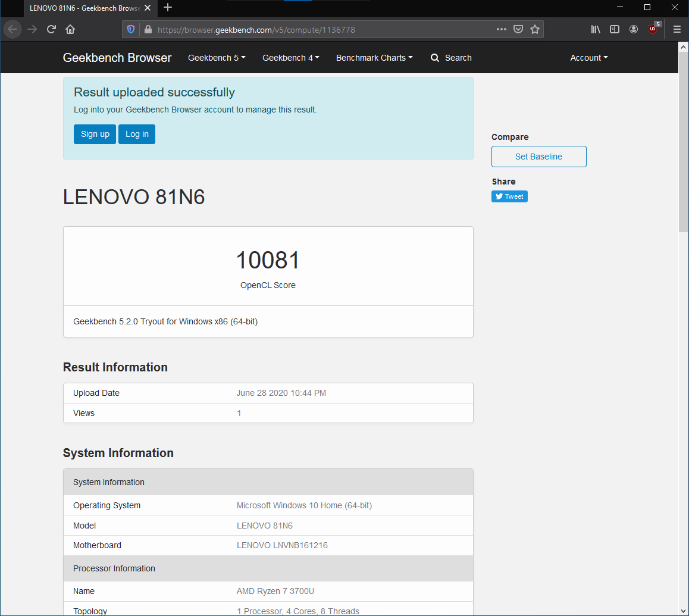This screenshot has width=689, height=616.
Task: Open the Firefox hamburger menu
Action: point(677,29)
